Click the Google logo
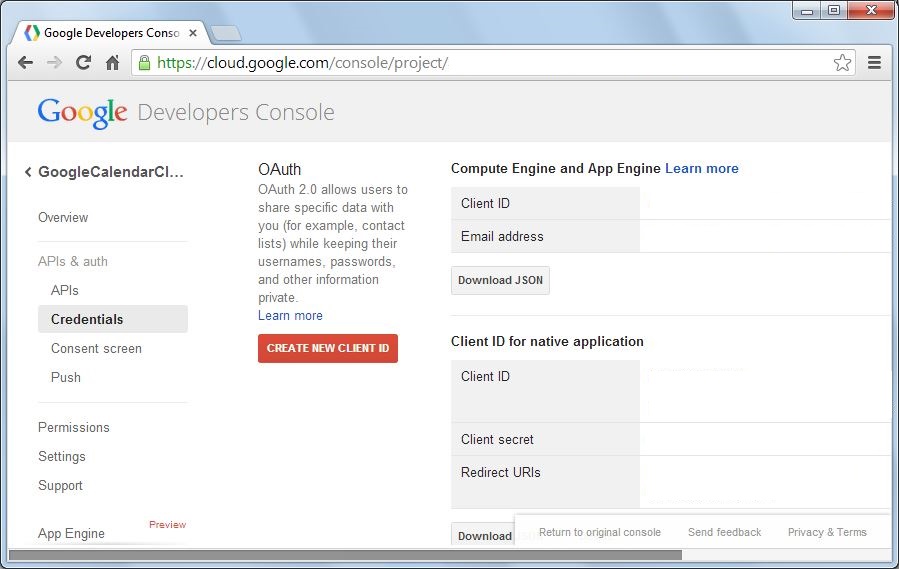899x569 pixels. pyautogui.click(x=83, y=112)
